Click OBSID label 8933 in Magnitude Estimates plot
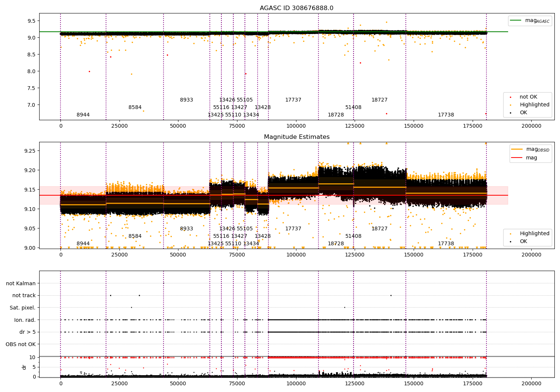560x392 pixels. 186,229
